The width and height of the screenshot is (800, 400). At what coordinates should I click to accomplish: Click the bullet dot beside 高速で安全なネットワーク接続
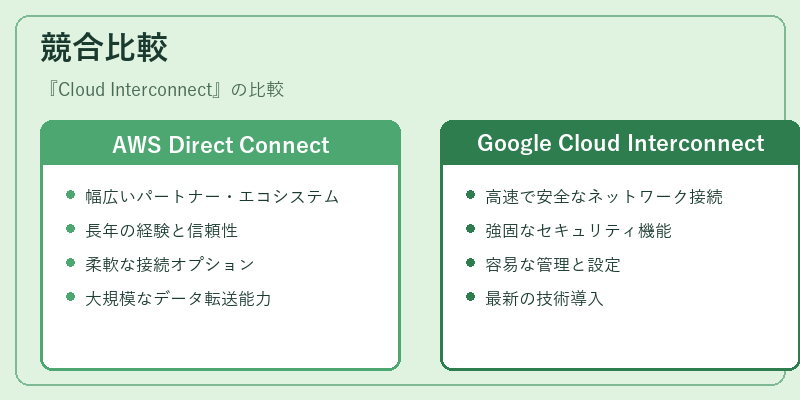coord(470,195)
